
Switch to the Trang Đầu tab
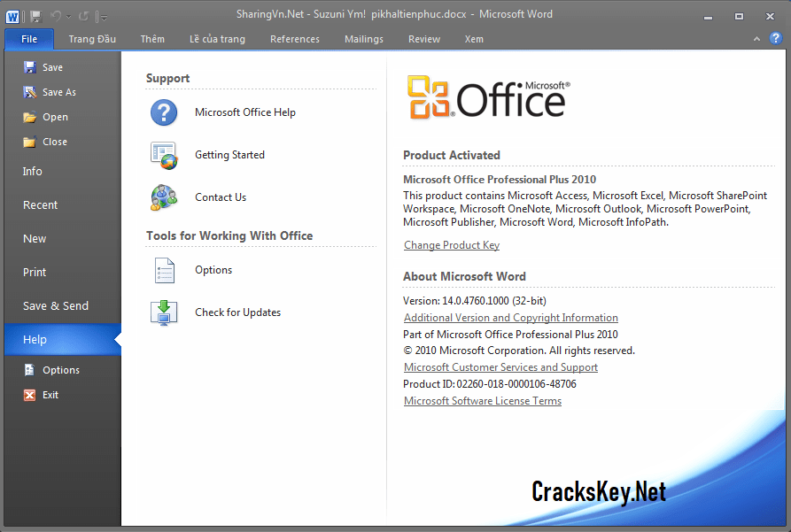[92, 39]
